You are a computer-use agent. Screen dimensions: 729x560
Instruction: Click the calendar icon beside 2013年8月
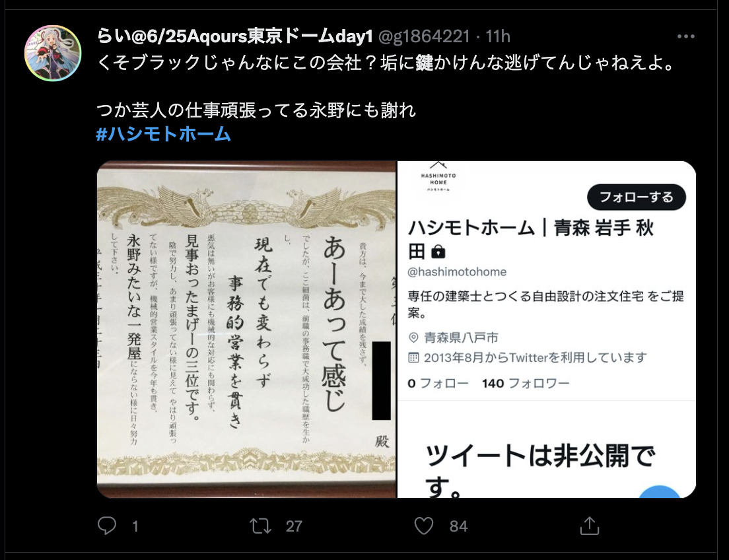tap(413, 358)
